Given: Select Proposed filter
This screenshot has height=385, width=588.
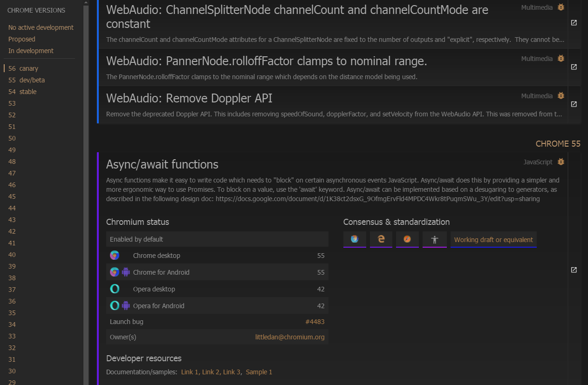Looking at the screenshot, I should 22,39.
